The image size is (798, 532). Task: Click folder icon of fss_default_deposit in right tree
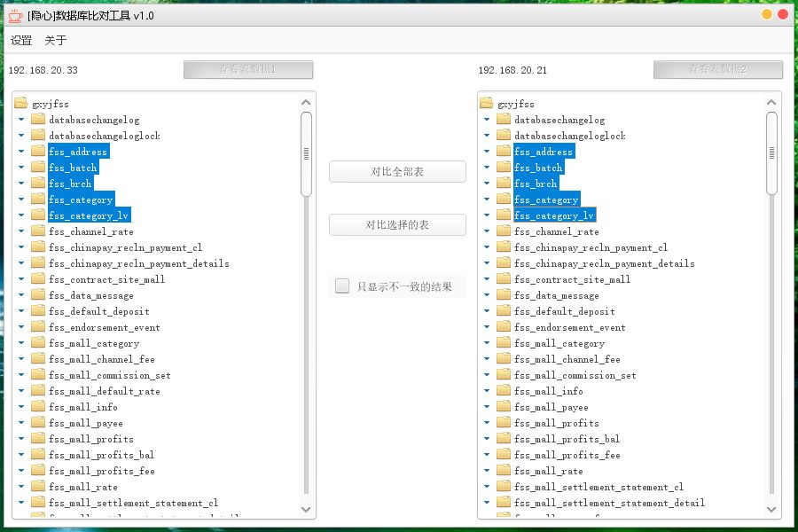coord(504,311)
